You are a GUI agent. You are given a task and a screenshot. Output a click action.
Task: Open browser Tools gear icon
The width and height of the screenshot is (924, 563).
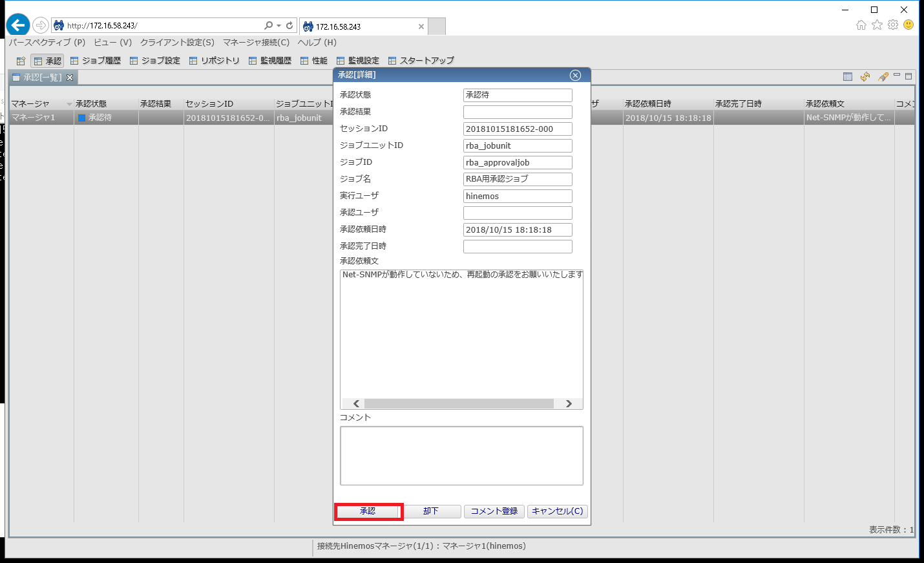tap(893, 25)
